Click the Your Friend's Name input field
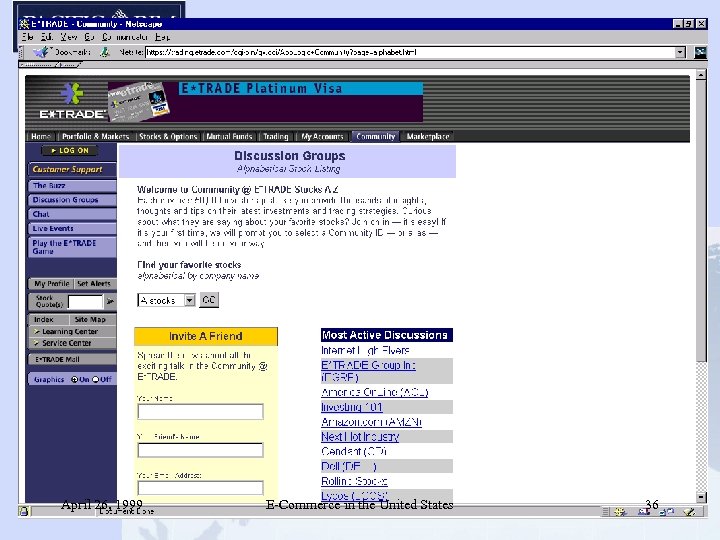Image resolution: width=720 pixels, height=540 pixels. pyautogui.click(x=200, y=450)
